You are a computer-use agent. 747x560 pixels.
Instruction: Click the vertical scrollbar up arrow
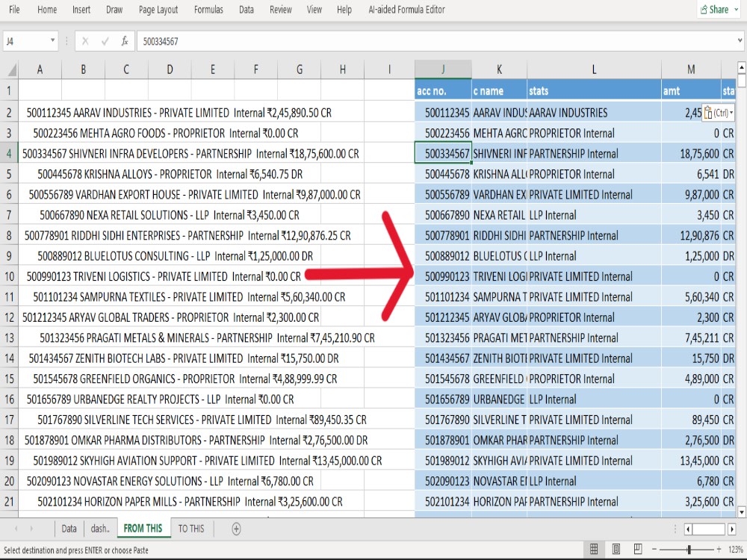741,66
